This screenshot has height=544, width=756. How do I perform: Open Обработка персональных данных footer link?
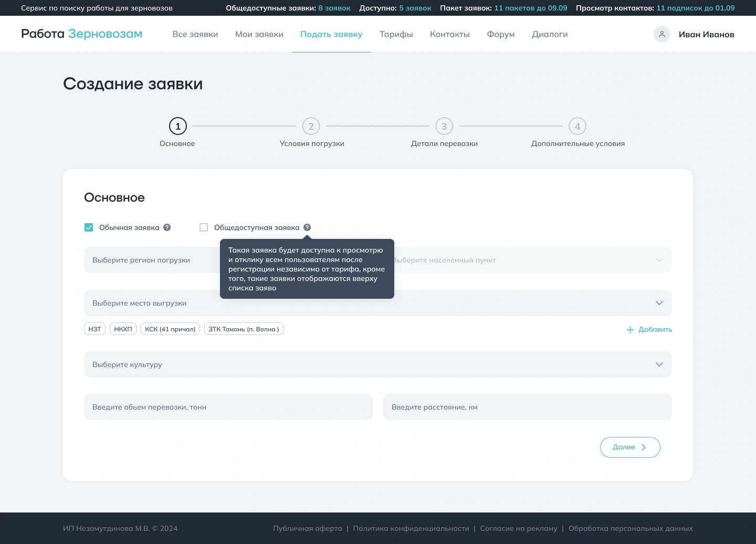tap(631, 528)
